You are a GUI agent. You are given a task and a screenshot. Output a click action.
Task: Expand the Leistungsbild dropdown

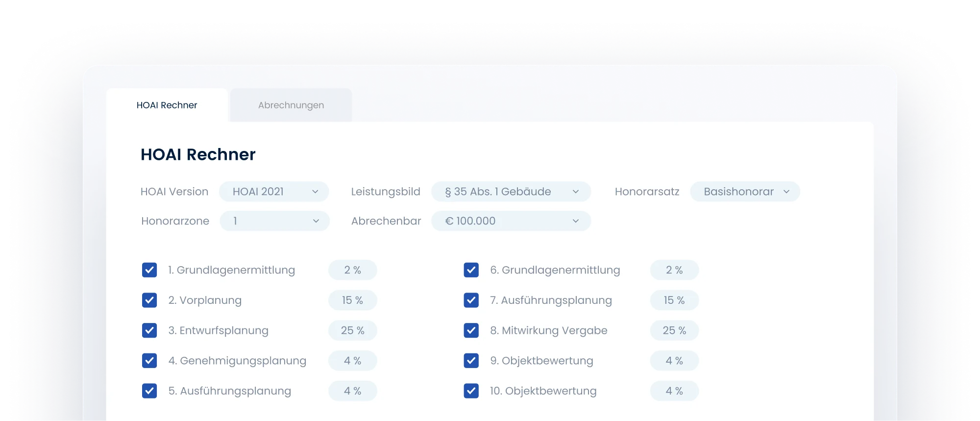coord(511,192)
